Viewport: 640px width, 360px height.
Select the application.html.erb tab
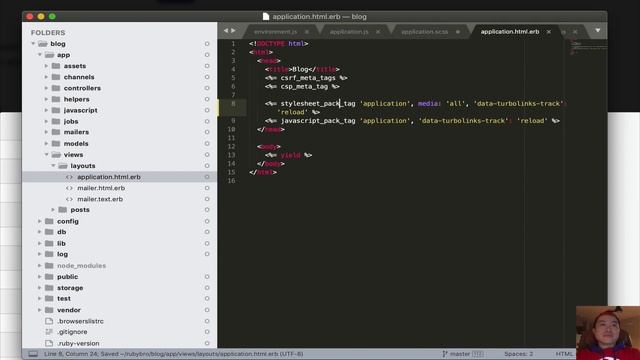click(x=510, y=31)
